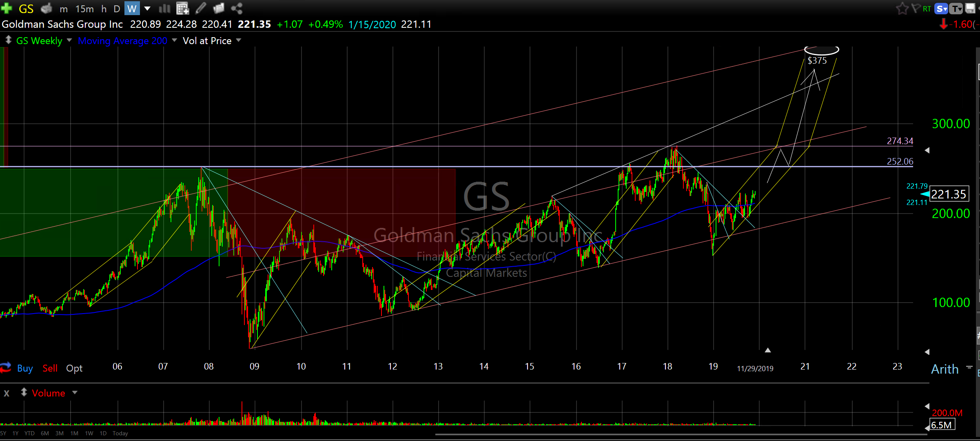This screenshot has height=441, width=980.
Task: Open the chart templates folder icon
Action: [219, 8]
